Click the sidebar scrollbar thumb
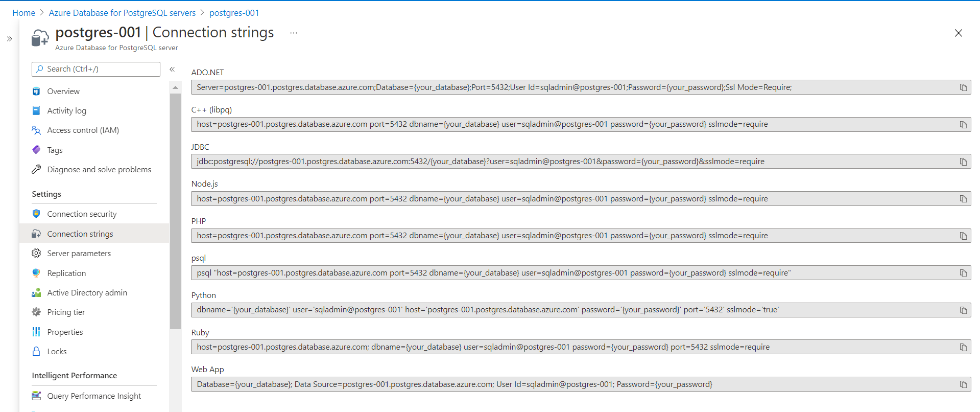The height and width of the screenshot is (412, 980). point(175,211)
